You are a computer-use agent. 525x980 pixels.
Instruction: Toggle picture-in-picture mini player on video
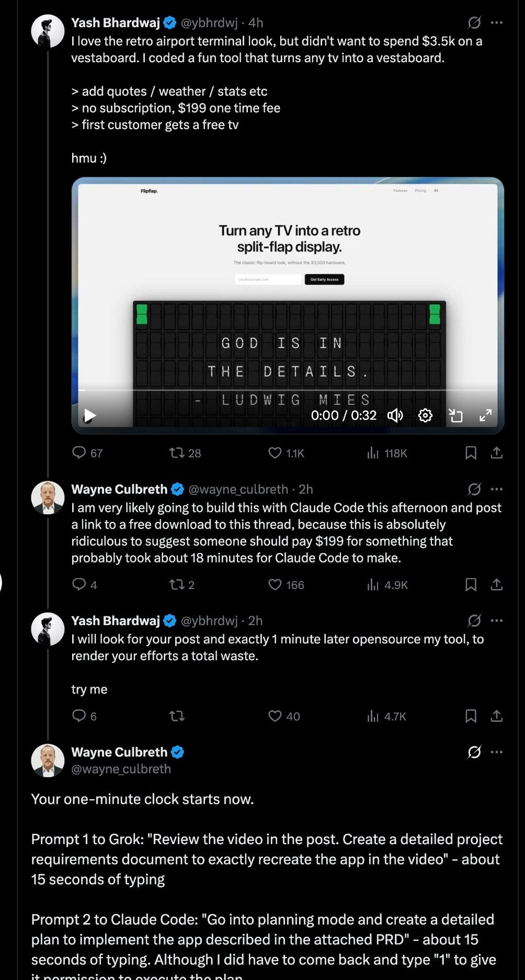[456, 416]
